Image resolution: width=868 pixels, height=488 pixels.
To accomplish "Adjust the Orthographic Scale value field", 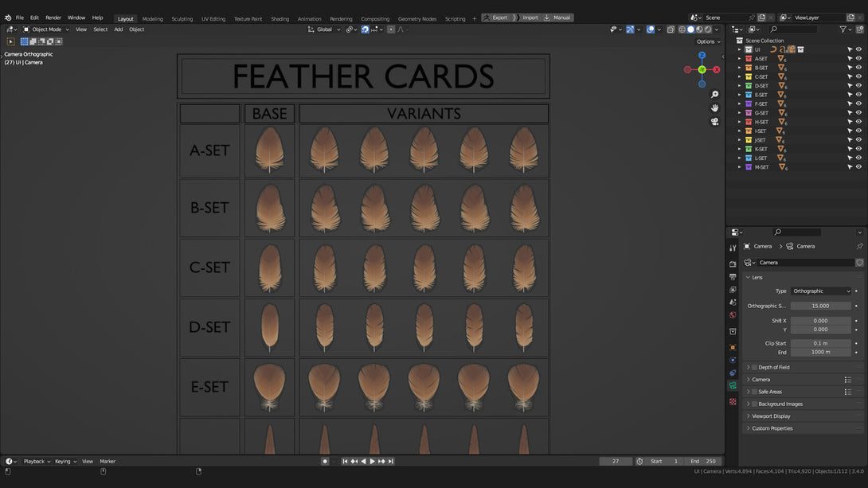I will 821,306.
